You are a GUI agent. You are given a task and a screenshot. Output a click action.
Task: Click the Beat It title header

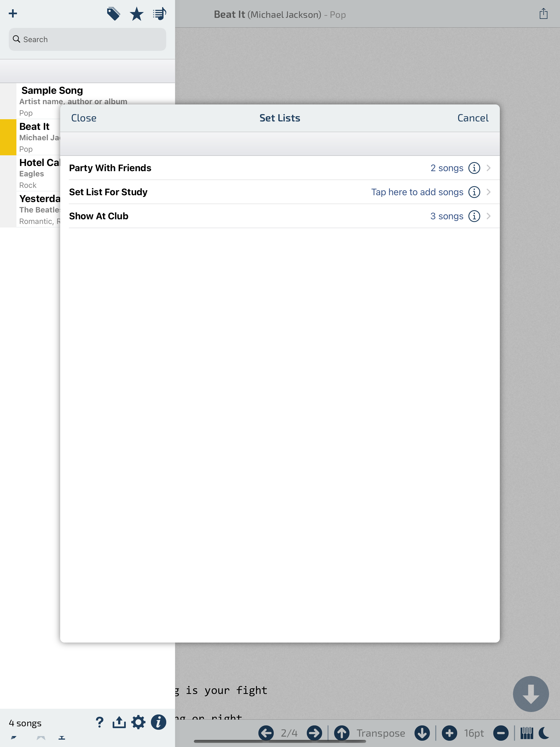[280, 14]
